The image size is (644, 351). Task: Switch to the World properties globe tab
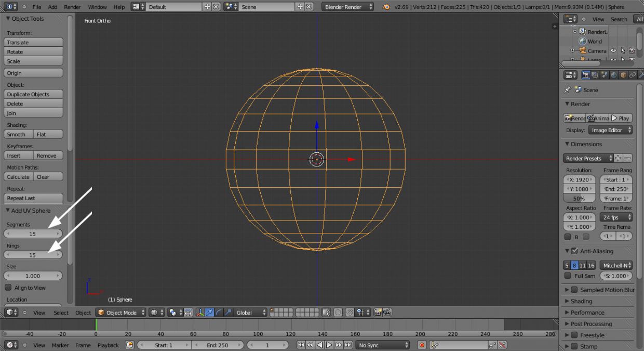pos(614,75)
